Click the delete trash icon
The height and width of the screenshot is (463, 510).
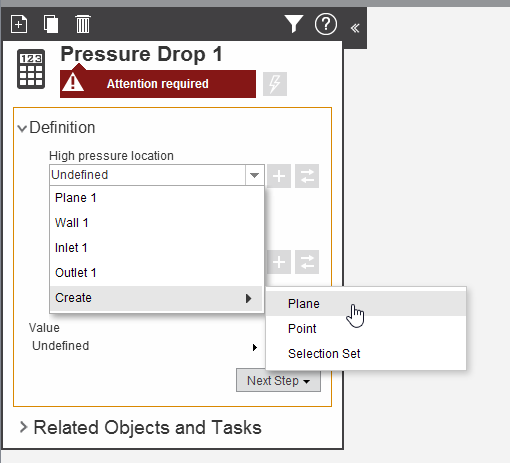tap(83, 24)
